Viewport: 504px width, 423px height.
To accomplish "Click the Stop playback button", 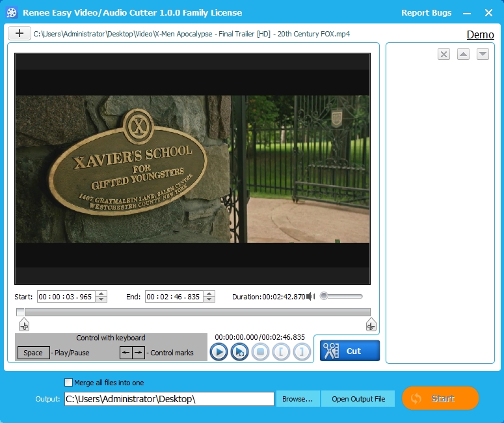I will (x=260, y=352).
